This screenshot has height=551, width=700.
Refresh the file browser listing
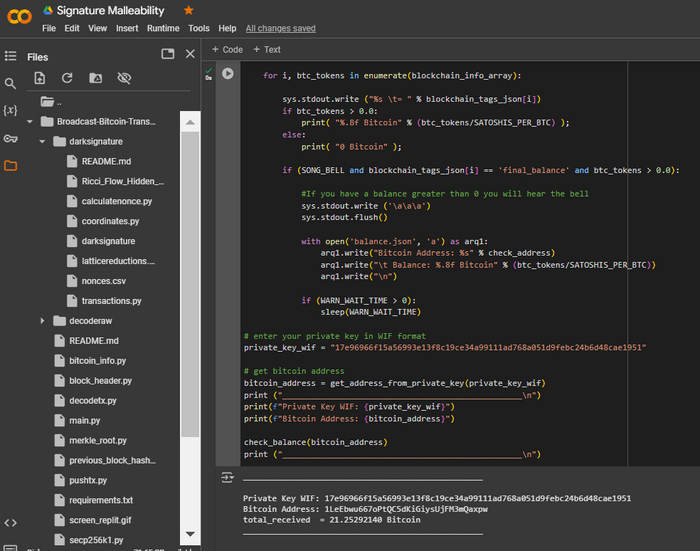click(67, 78)
